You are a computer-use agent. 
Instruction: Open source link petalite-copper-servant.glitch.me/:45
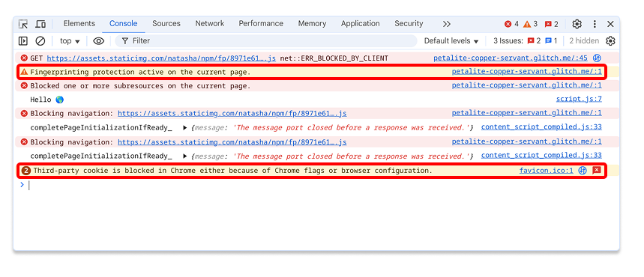[511, 58]
